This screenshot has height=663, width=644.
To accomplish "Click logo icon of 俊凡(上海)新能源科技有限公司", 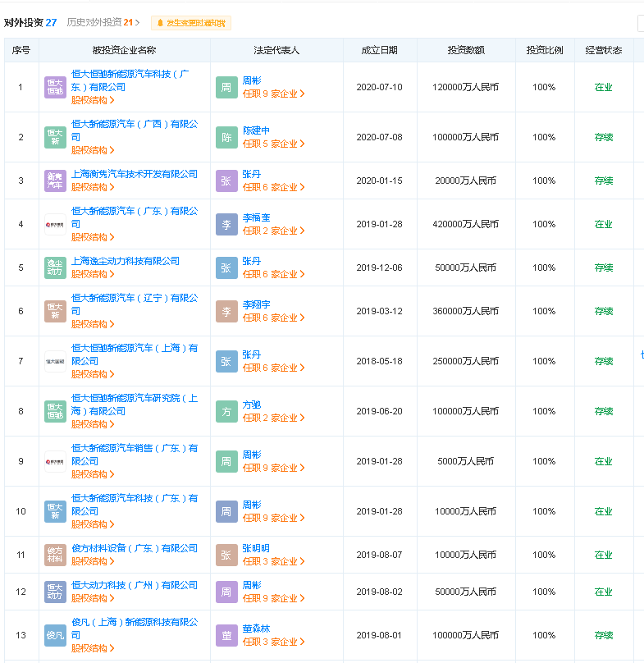I will [55, 635].
